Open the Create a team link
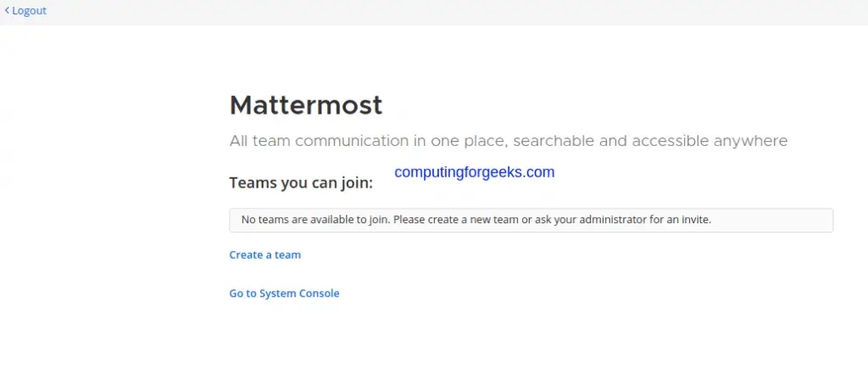868x392 pixels. (265, 255)
